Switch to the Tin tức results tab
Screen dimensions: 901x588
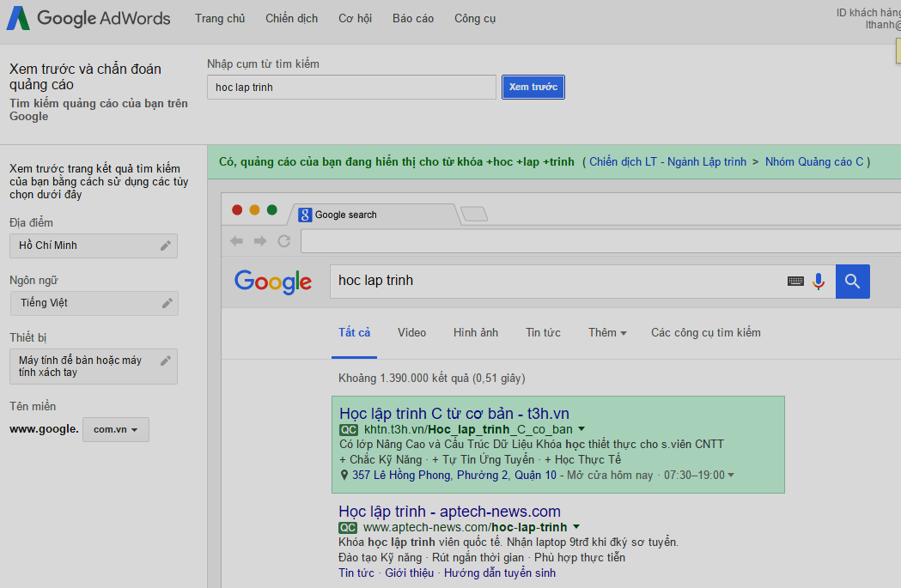(543, 332)
